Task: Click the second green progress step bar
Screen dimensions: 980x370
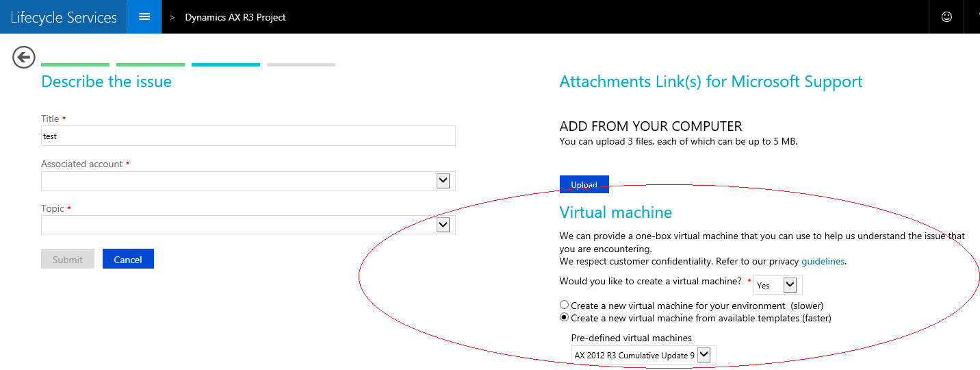Action: pos(151,64)
